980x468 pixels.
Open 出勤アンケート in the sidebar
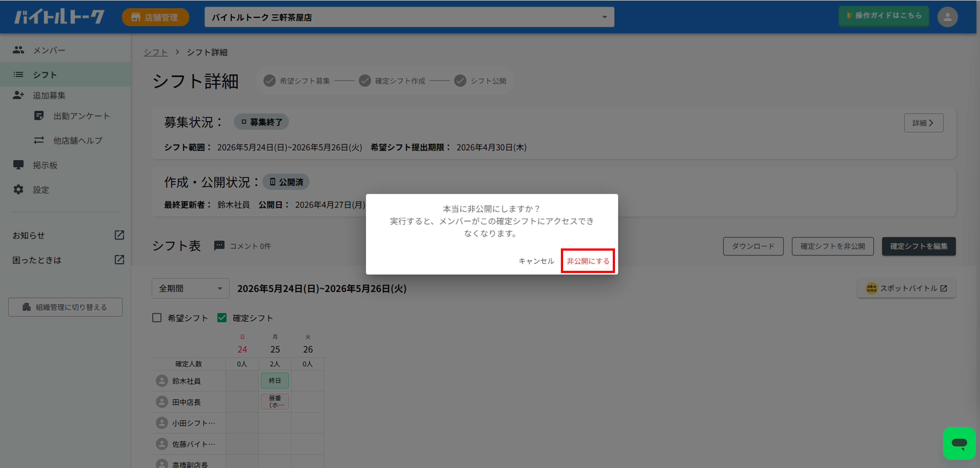click(x=66, y=116)
